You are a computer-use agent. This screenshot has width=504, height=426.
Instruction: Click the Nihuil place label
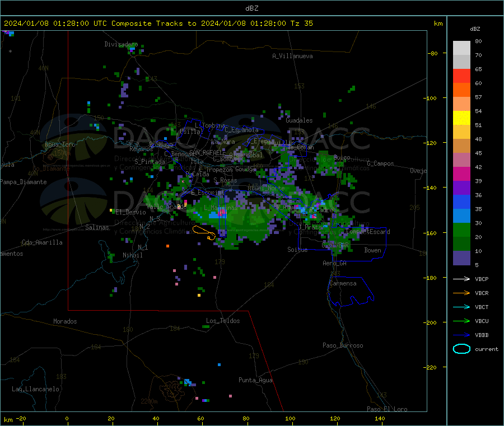point(132,255)
